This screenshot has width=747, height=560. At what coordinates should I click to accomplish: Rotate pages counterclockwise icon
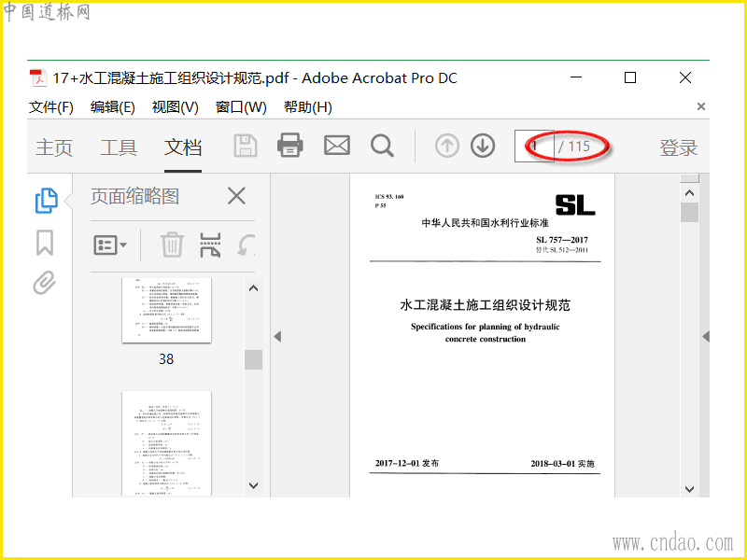[x=247, y=245]
